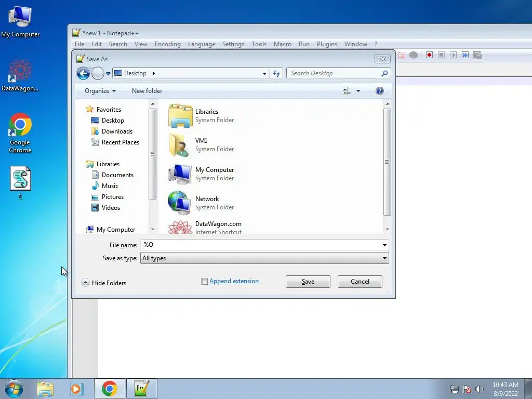Click the search magnifier icon
This screenshot has width=532, height=399.
click(384, 73)
